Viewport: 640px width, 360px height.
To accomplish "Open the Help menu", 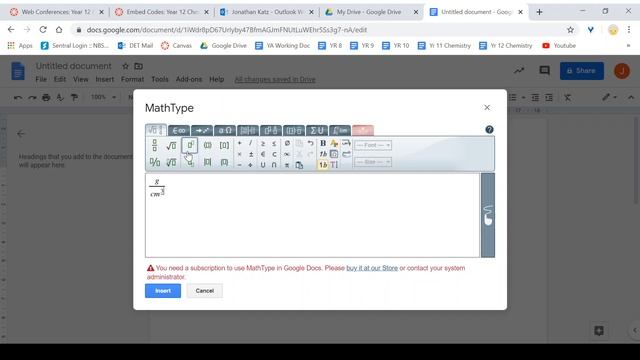I will coord(216,79).
